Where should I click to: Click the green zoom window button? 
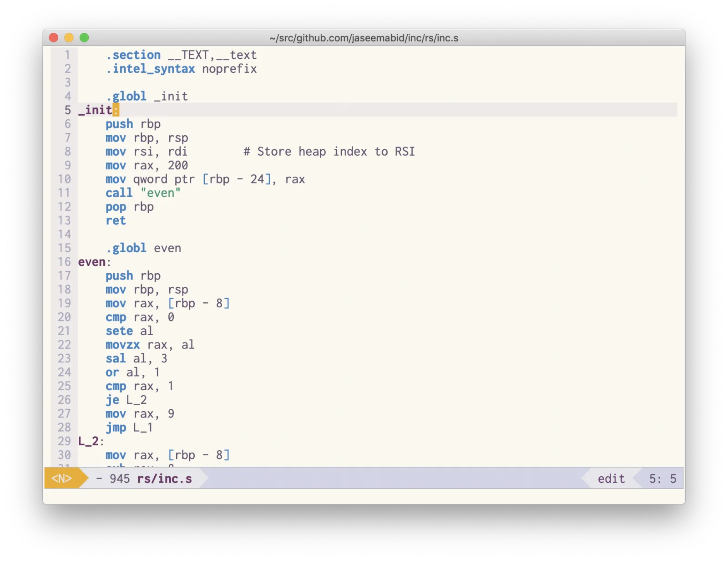click(84, 37)
